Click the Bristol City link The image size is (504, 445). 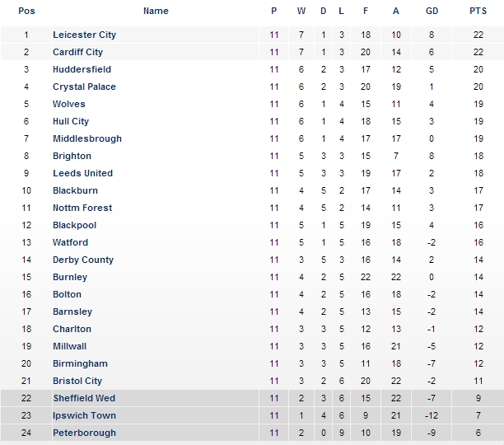(77, 381)
